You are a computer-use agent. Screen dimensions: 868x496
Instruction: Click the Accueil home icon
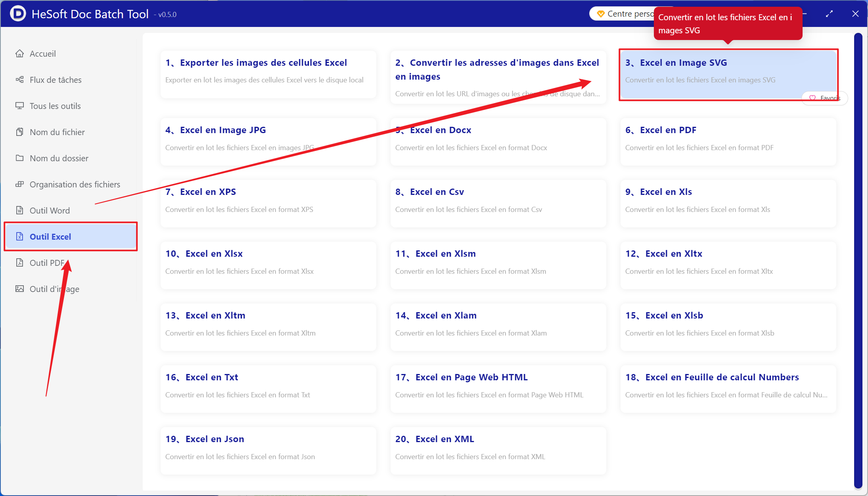pos(19,53)
